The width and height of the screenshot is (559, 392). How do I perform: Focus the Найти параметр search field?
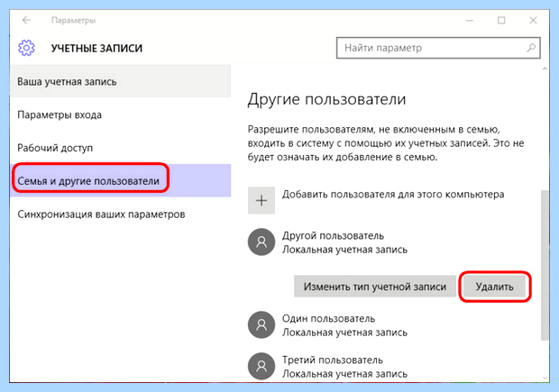pyautogui.click(x=438, y=48)
